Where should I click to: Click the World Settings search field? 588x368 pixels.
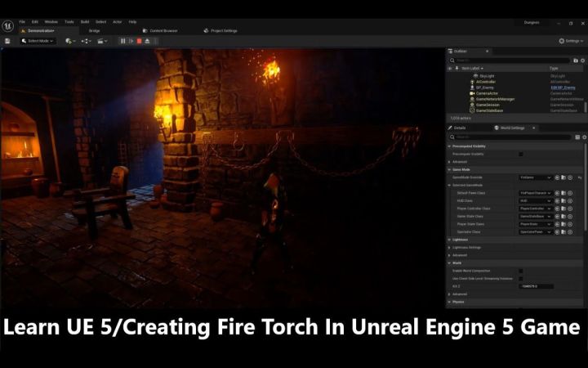(510, 137)
